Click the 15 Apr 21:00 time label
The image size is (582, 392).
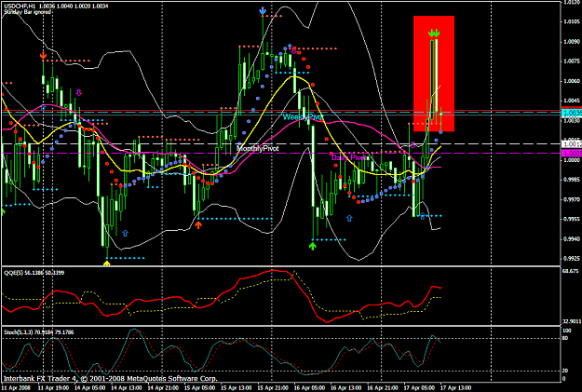coord(273,387)
